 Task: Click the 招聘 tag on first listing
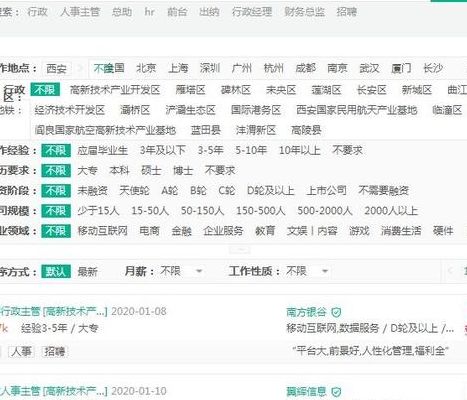(x=55, y=351)
